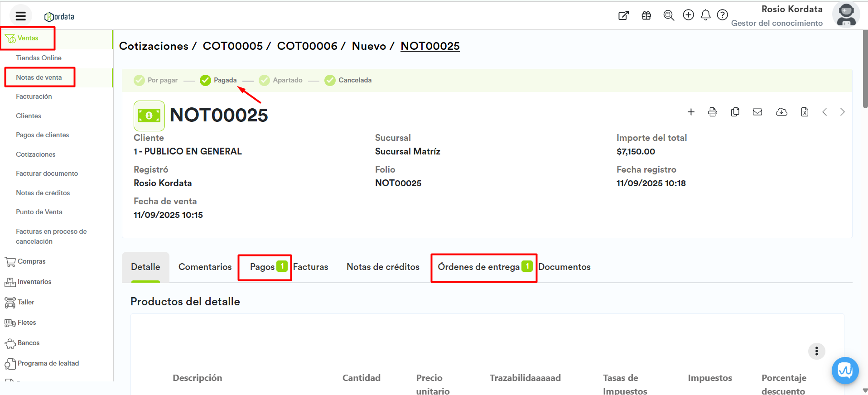Open the chat widget bubble
The width and height of the screenshot is (868, 395).
845,371
